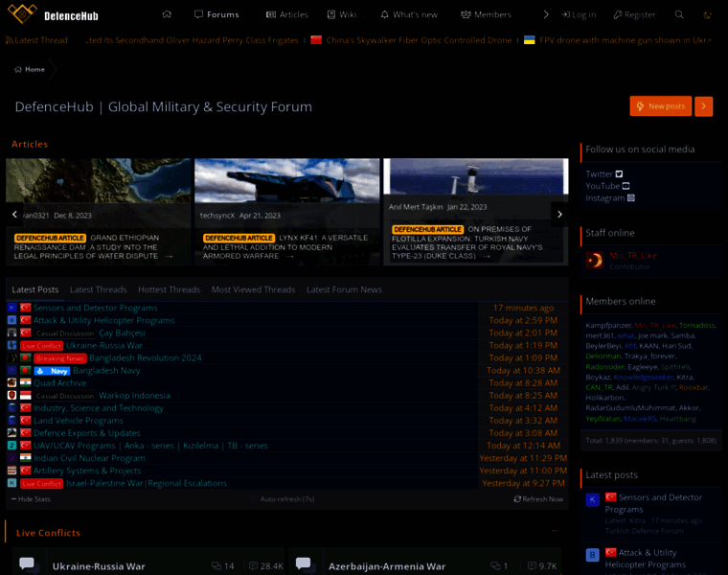Viewport: 728px width, 575px height.
Task: Open Azerbaijan-Armenia War forum node icon
Action: (304, 563)
